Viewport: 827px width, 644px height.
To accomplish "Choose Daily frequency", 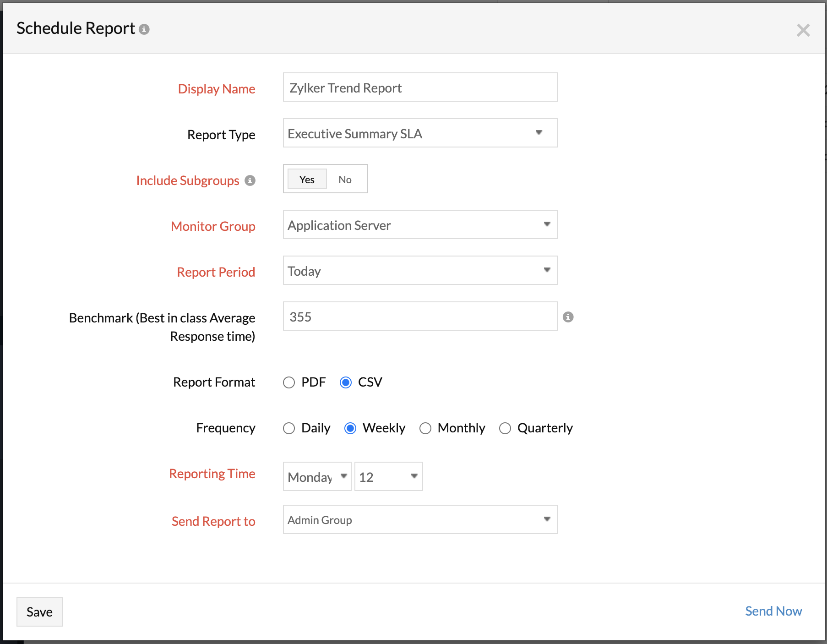I will (289, 428).
